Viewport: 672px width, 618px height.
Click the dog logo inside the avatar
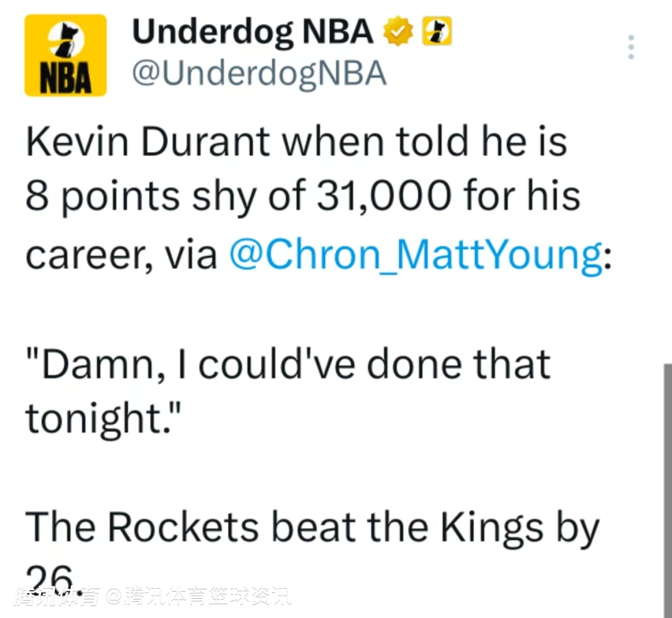click(65, 42)
